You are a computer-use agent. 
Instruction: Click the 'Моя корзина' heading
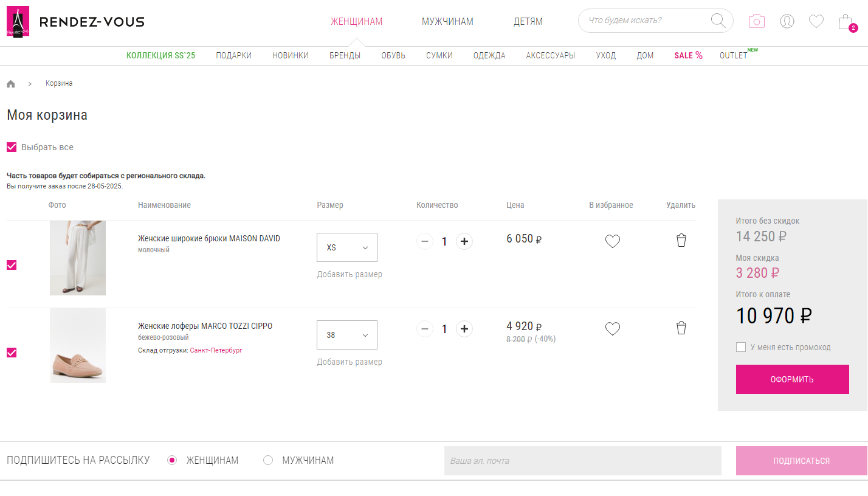click(47, 115)
